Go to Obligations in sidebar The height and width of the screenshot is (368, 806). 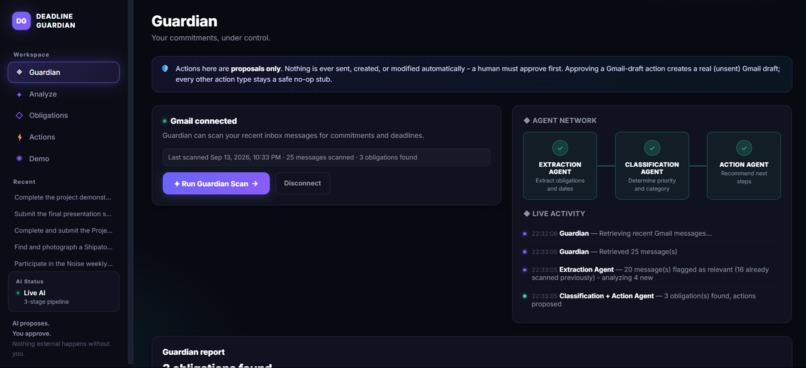click(48, 116)
